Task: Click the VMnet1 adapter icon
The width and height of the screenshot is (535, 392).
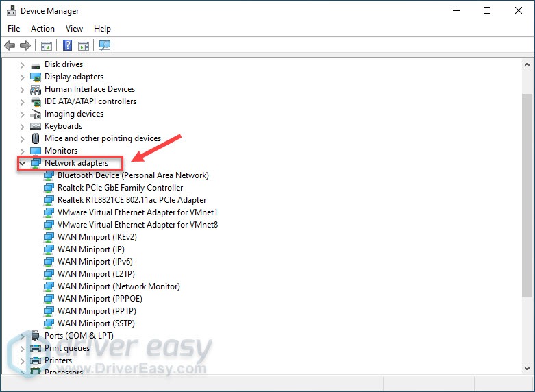Action: tap(49, 212)
